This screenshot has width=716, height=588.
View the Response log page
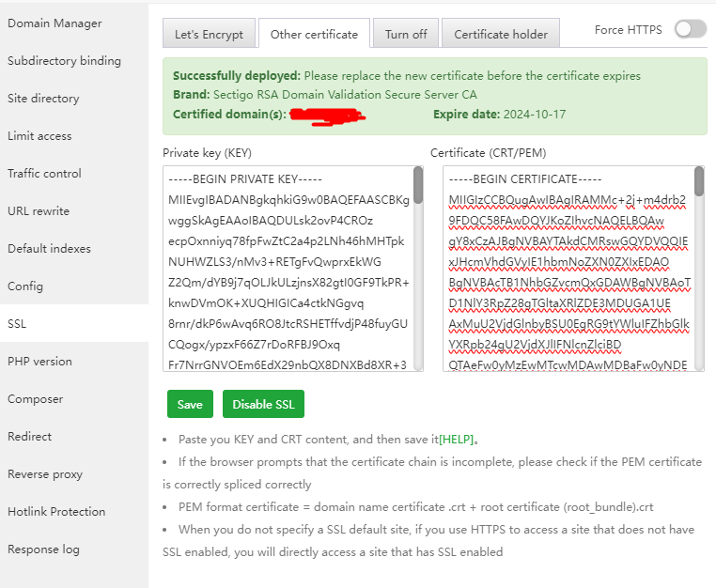coord(43,549)
